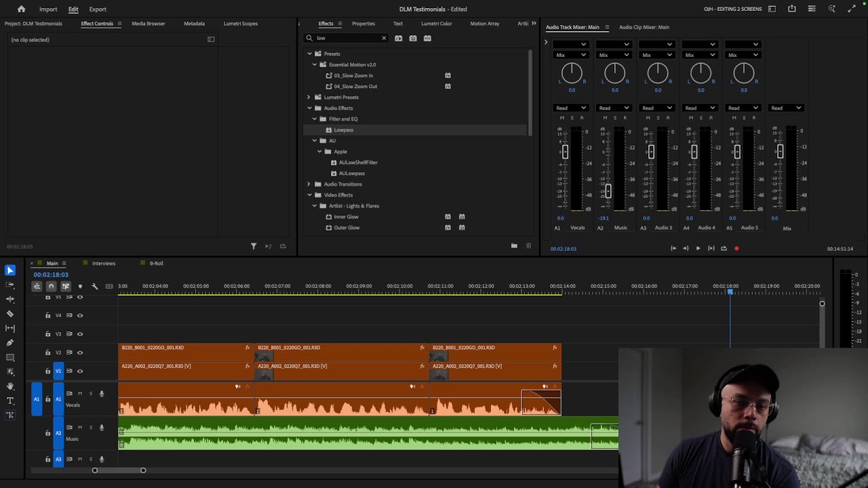Open Vocals channel automation mode dropdown
Image resolution: width=868 pixels, height=488 pixels.
point(571,108)
